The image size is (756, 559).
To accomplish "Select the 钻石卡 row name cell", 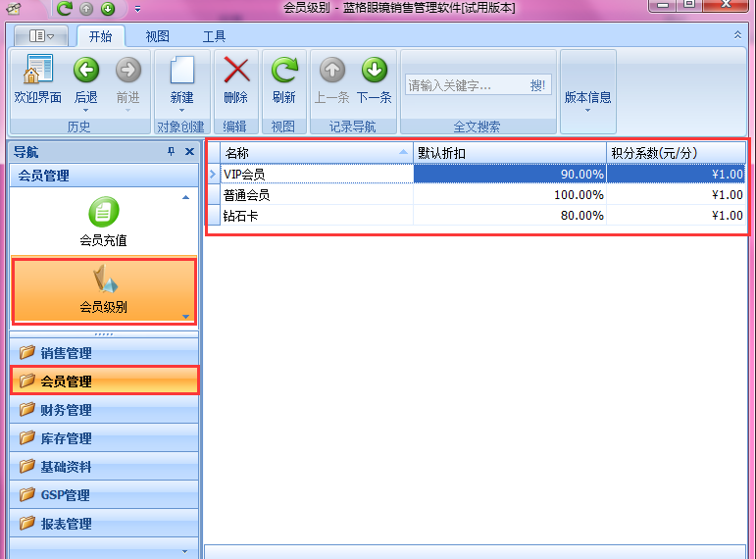I will pos(317,215).
